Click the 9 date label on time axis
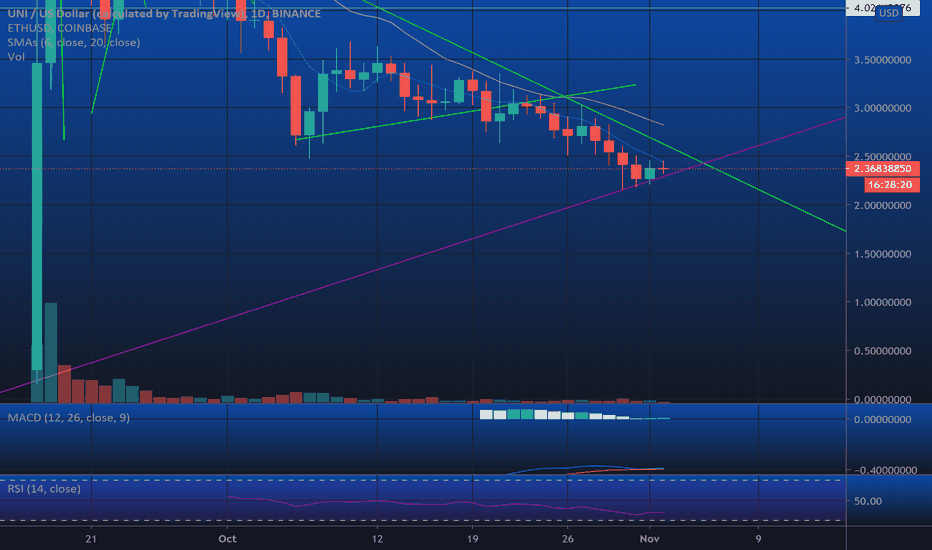The image size is (932, 550). click(758, 539)
